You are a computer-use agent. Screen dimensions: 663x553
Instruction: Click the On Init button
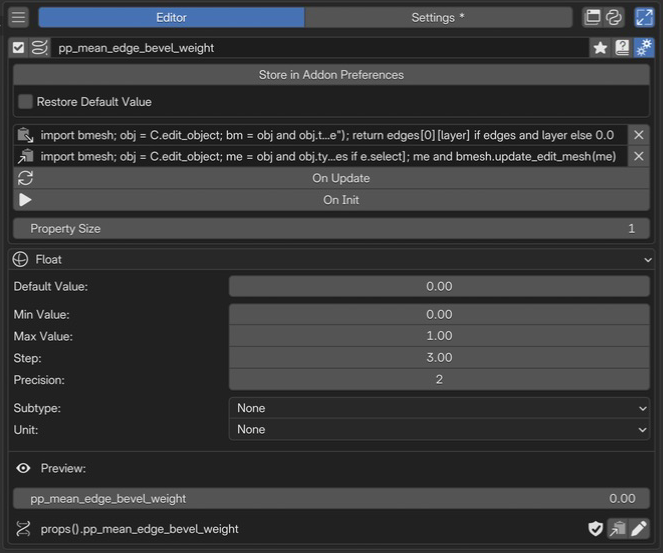click(x=331, y=200)
